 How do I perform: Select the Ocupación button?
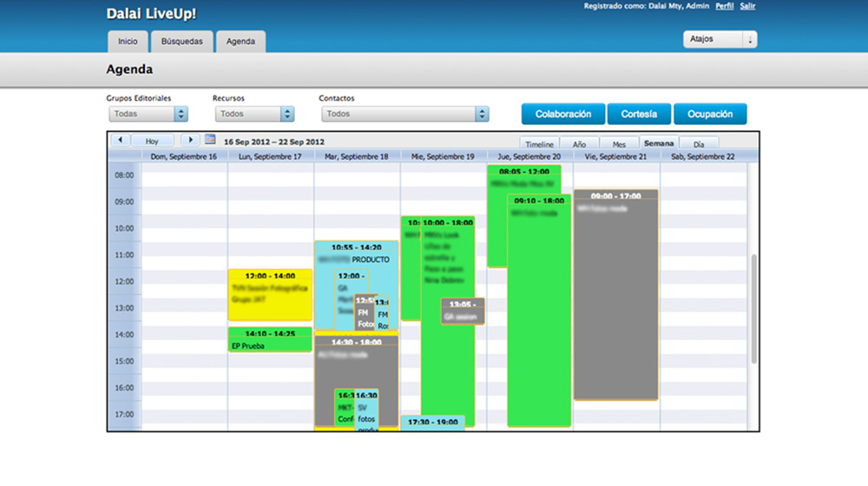click(x=709, y=114)
